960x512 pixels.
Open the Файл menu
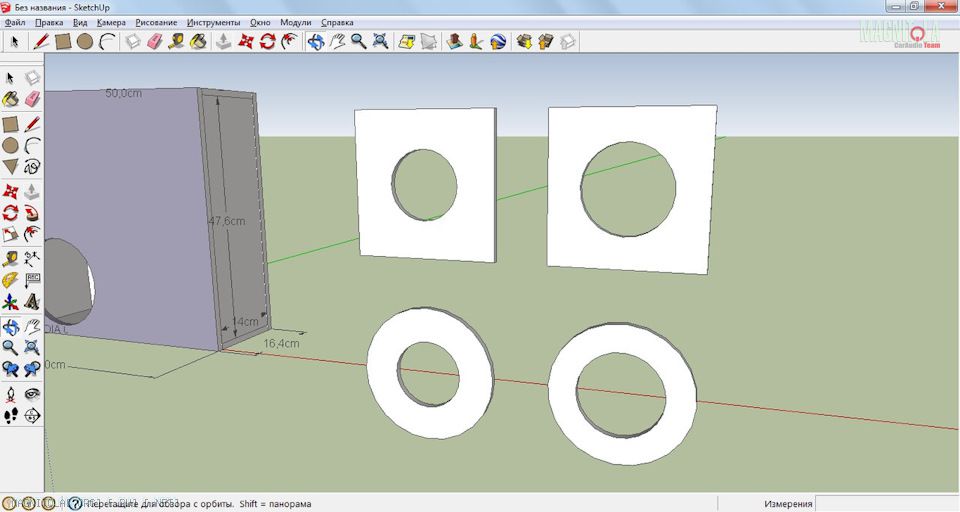[15, 22]
